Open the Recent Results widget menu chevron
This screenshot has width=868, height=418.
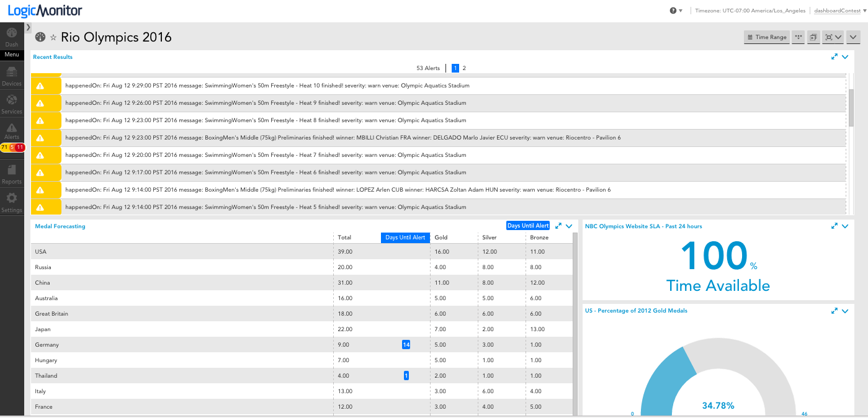coord(845,57)
